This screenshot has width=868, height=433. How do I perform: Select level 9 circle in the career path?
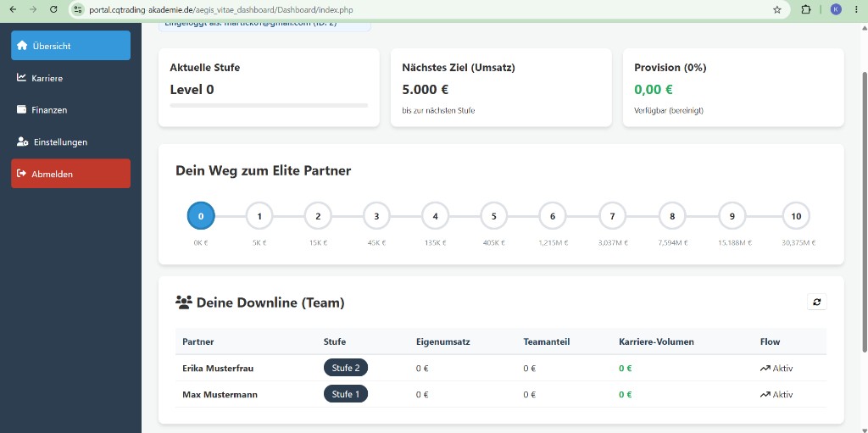tap(732, 216)
